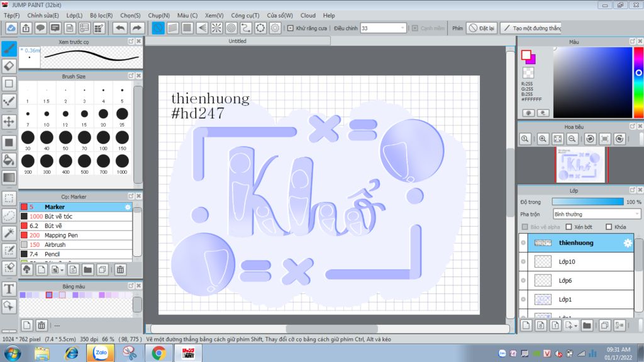
Task: Zoom in using navigator magnifier plus
Action: pos(543,139)
